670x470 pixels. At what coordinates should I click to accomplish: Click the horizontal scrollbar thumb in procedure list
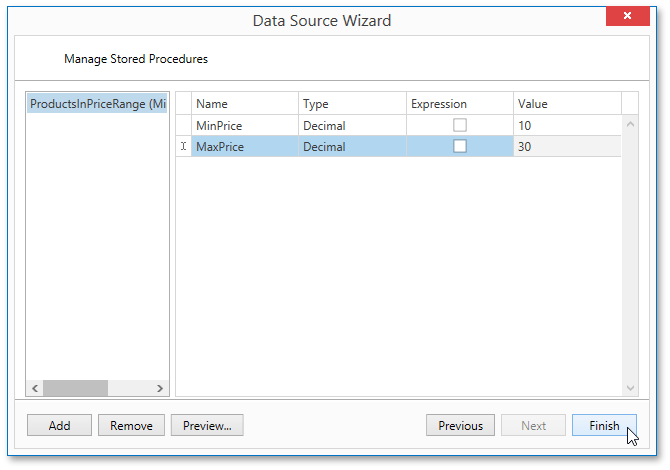pos(75,388)
